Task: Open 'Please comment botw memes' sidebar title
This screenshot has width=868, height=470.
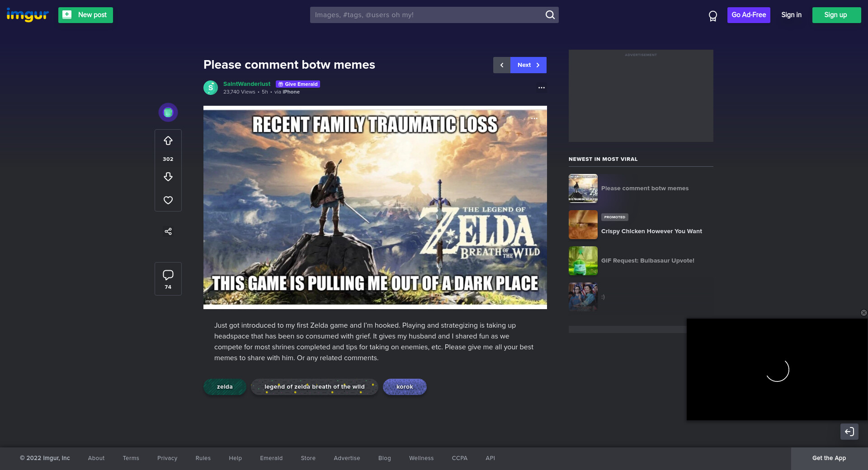Action: 645,188
